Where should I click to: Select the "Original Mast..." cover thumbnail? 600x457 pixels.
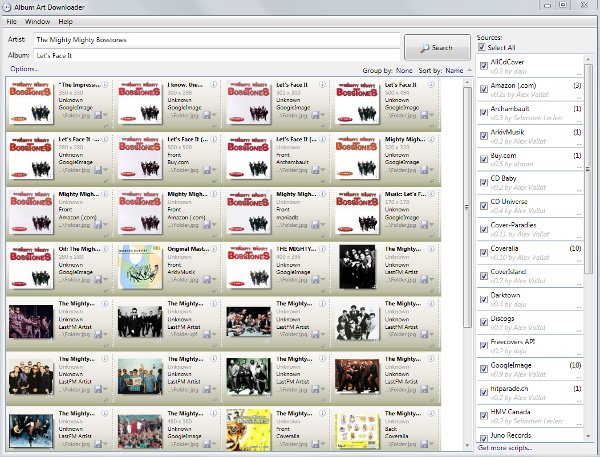pyautogui.click(x=140, y=267)
